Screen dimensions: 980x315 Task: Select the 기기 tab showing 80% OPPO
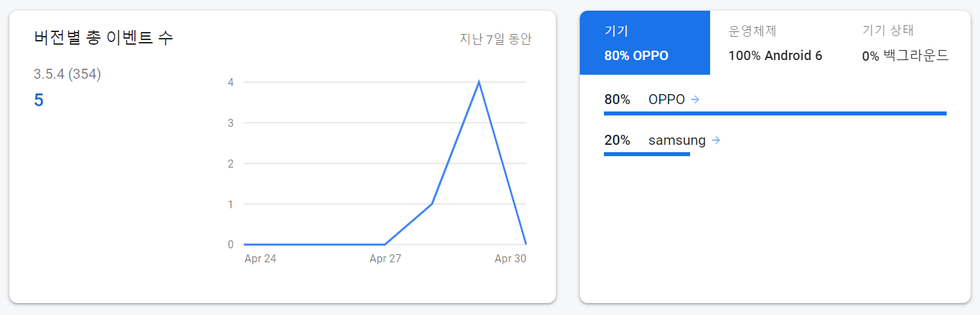tap(645, 43)
